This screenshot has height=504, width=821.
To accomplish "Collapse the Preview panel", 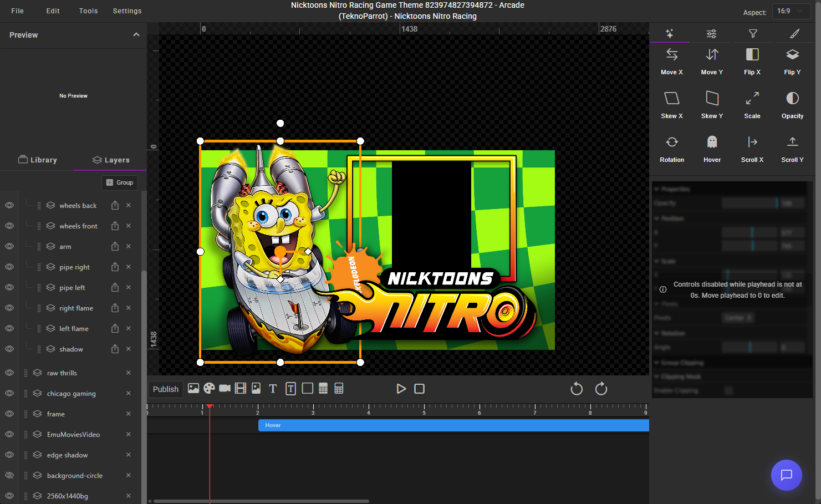I will coord(136,35).
